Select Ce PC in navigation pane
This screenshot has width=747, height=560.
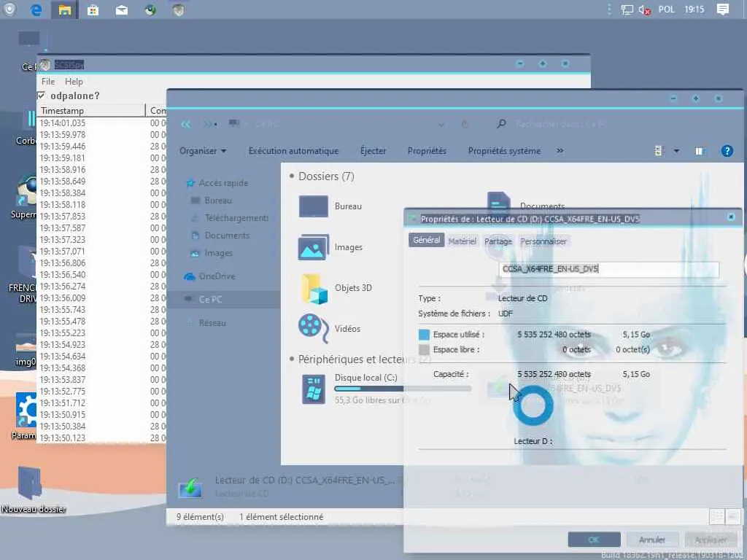coord(210,300)
